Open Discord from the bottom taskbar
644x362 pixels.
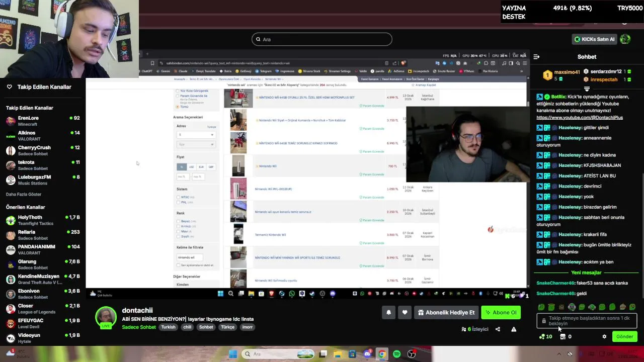click(x=367, y=354)
